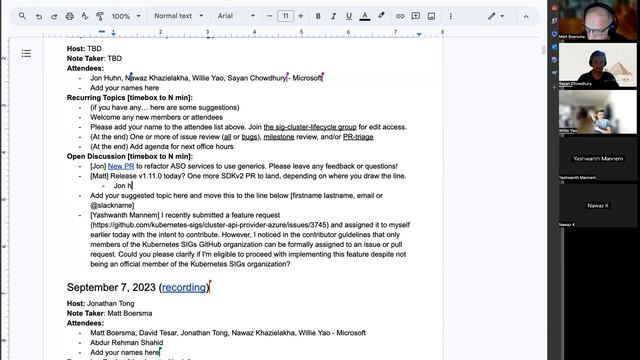Open the search menus magnifier tool
This screenshot has width=640, height=360.
coord(22,16)
